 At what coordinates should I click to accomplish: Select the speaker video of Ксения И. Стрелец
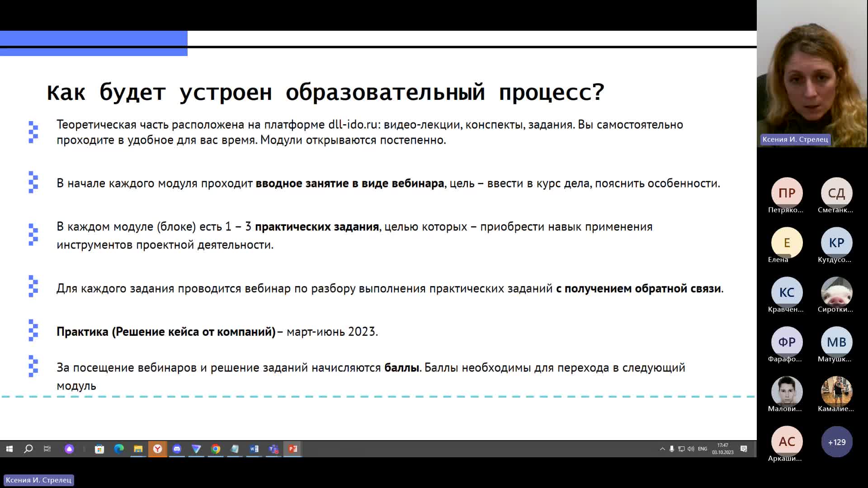pyautogui.click(x=812, y=73)
